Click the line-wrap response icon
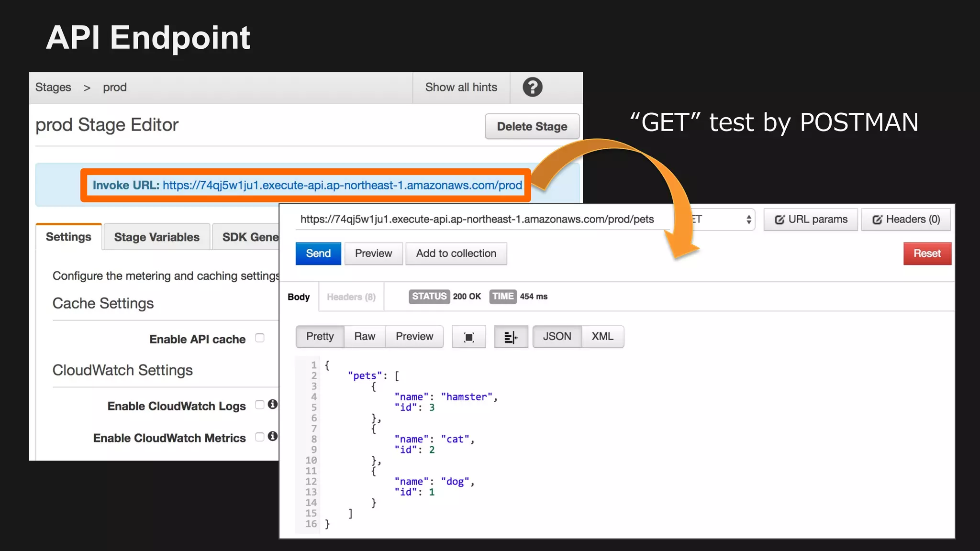The width and height of the screenshot is (980, 551). 511,337
